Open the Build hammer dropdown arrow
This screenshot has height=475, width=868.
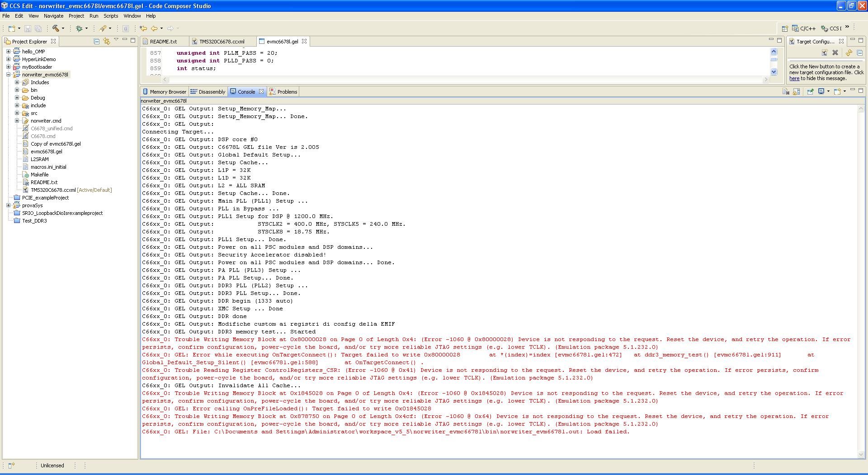coord(63,28)
